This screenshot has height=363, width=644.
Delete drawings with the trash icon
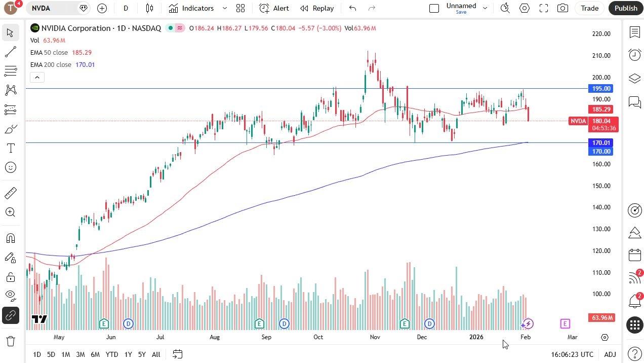pyautogui.click(x=10, y=341)
